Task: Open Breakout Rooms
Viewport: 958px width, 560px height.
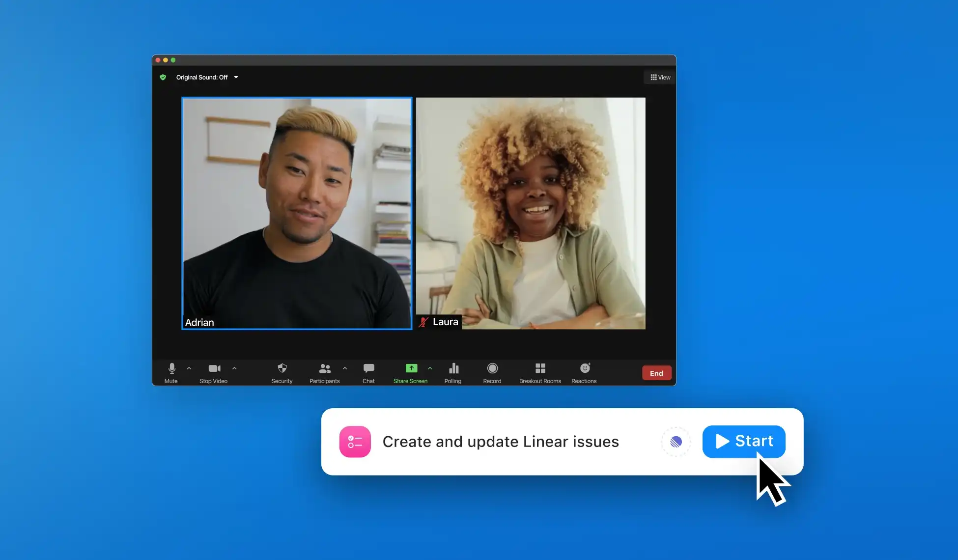Action: coord(540,369)
